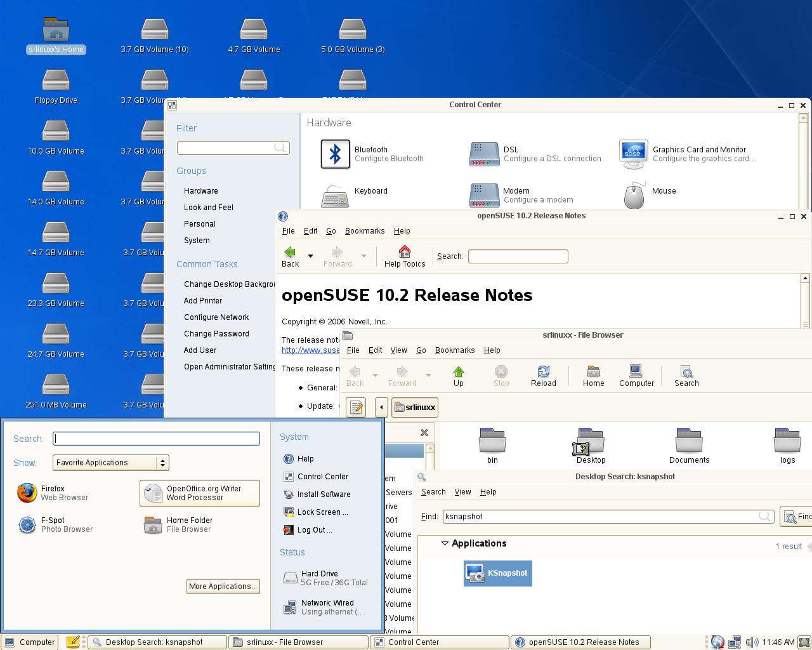Click the srlinuxx path button
Image resolution: width=812 pixels, height=650 pixels.
point(415,408)
